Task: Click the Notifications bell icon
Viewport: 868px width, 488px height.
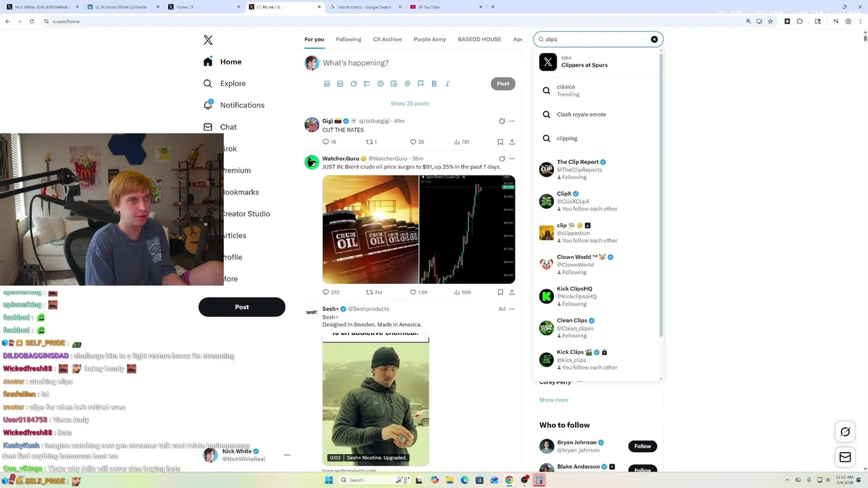Action: click(x=208, y=105)
